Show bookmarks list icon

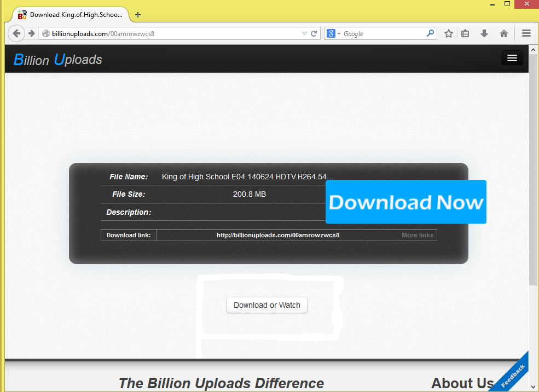[x=465, y=33]
